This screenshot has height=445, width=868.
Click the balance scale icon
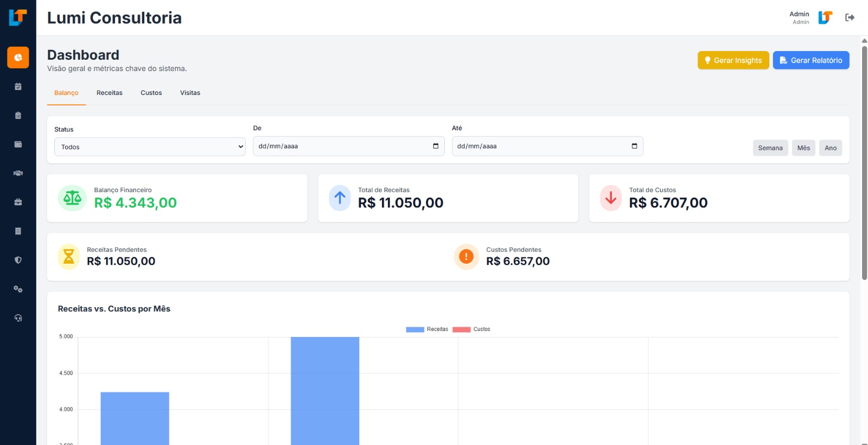(x=72, y=198)
